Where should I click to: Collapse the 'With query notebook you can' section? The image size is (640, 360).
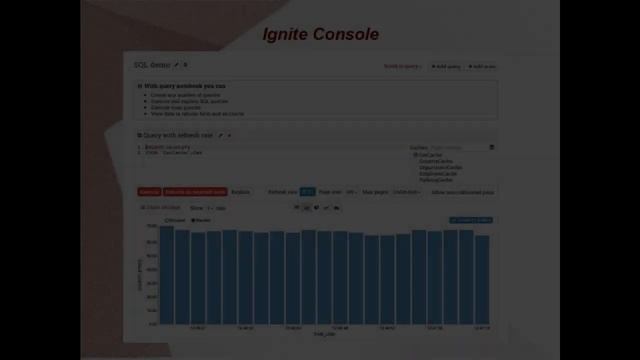[x=140, y=86]
